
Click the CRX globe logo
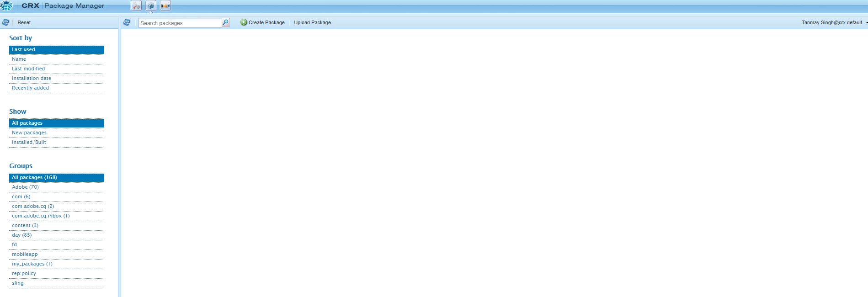pyautogui.click(x=6, y=5)
